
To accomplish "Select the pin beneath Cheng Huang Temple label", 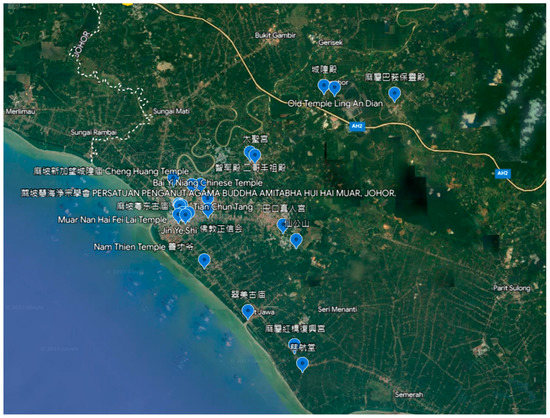I will [173, 179].
